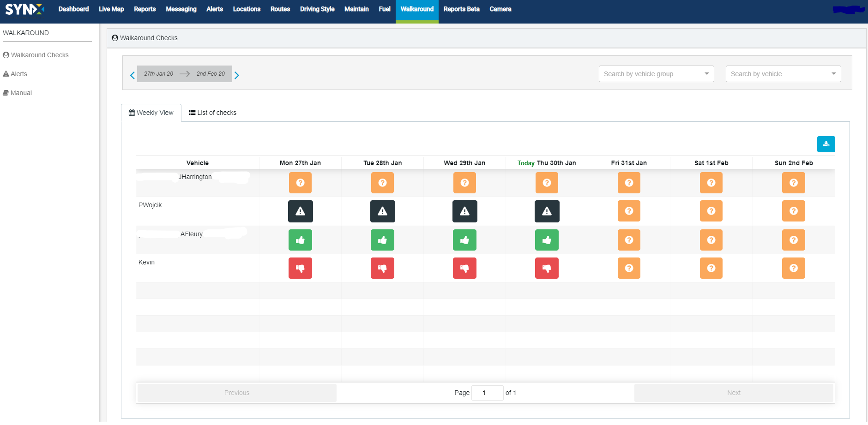Open Kevin's Mon 27th Jan thumbs-down check
Image resolution: width=868 pixels, height=425 pixels.
[x=300, y=268]
